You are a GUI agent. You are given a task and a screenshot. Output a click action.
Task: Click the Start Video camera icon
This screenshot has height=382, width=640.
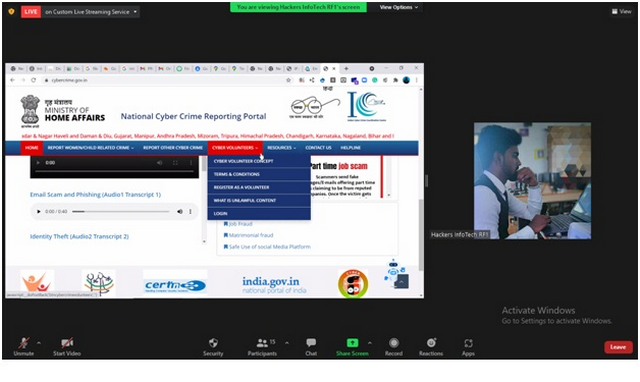67,343
